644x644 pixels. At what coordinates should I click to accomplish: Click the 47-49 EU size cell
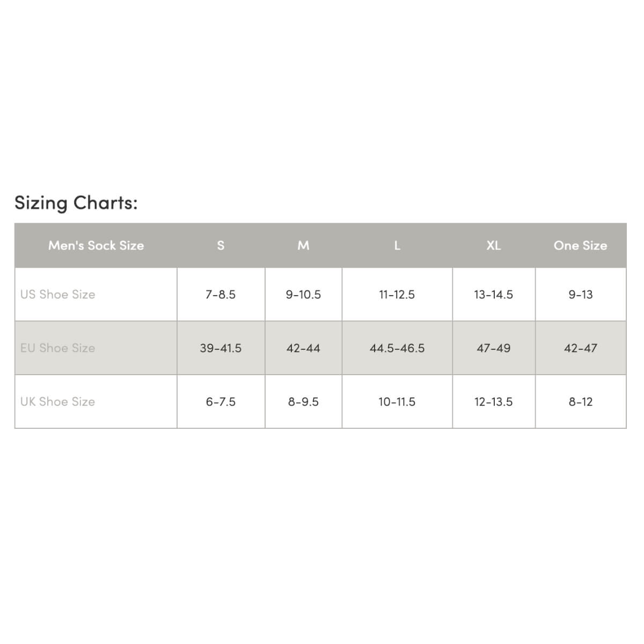pyautogui.click(x=494, y=348)
